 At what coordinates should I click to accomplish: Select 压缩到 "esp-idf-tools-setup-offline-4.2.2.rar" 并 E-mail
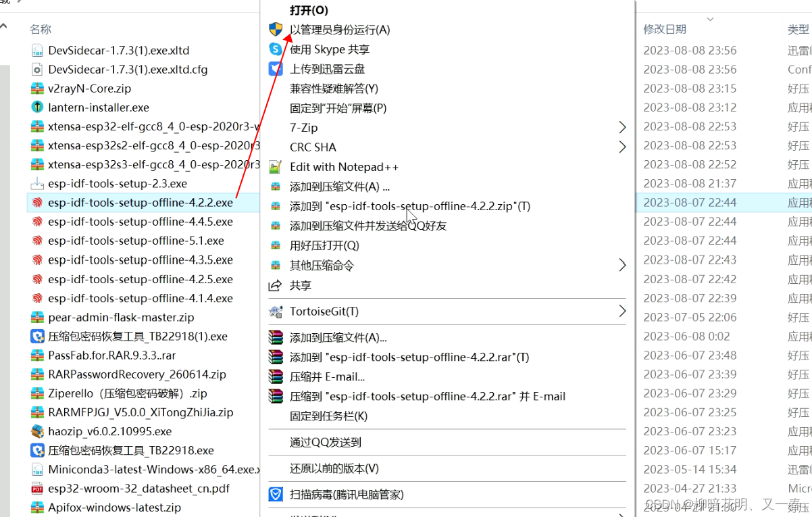[x=428, y=396]
